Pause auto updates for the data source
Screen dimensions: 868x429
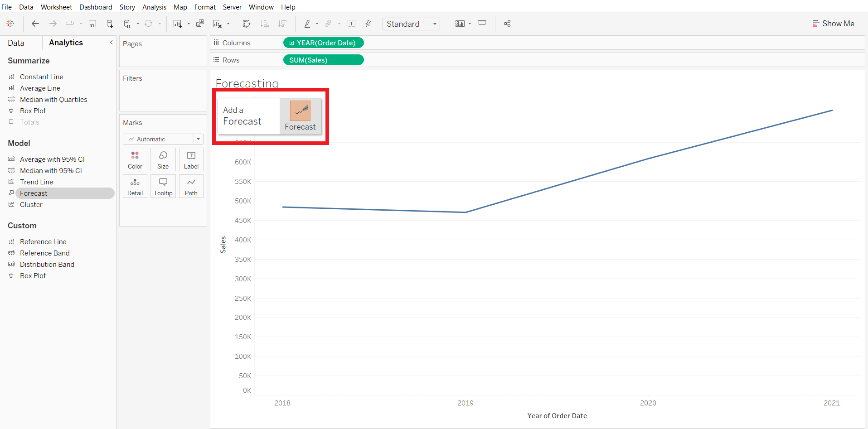[127, 24]
